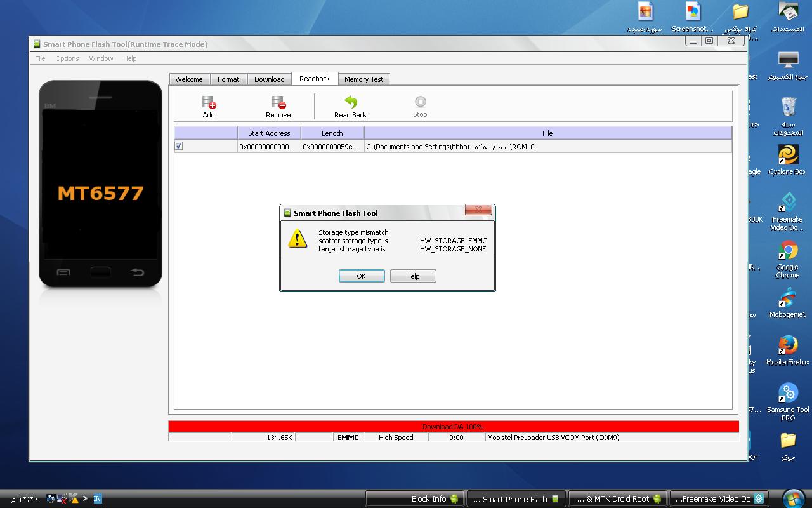Switch to the Download tab

tap(269, 79)
